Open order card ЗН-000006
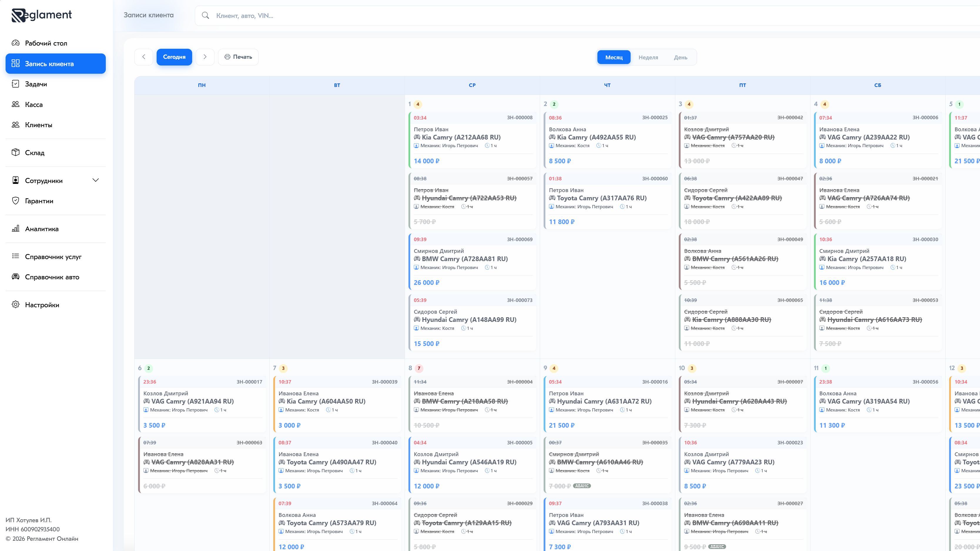 (x=878, y=140)
